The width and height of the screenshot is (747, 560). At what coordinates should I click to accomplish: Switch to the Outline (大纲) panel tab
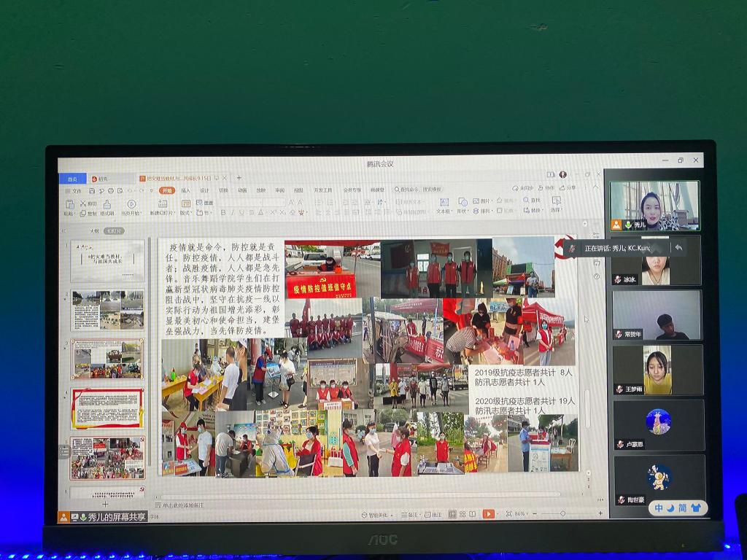(x=94, y=231)
